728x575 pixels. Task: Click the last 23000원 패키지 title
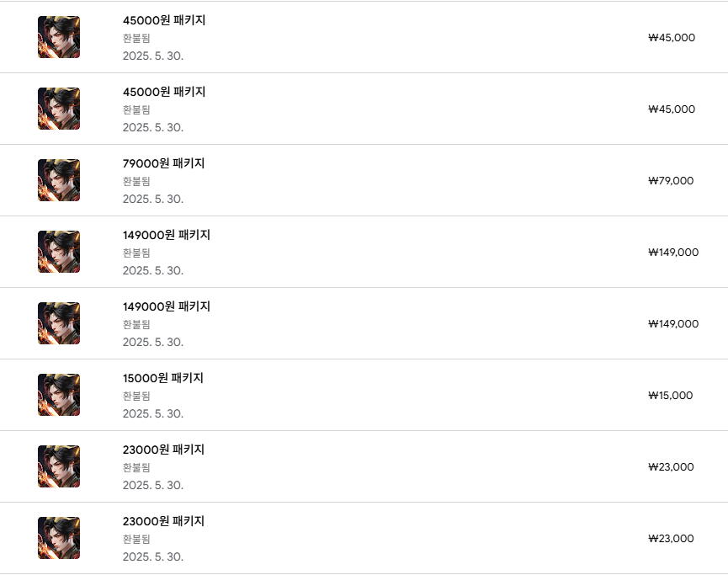[x=163, y=521]
